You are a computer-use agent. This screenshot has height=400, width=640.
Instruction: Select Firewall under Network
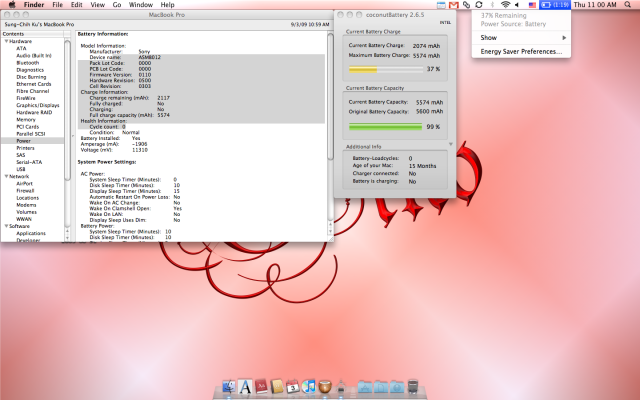click(x=25, y=191)
